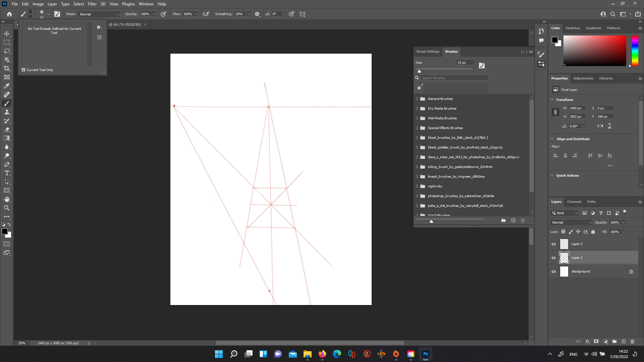
Task: Click the Search Brushes input field
Action: (x=454, y=77)
